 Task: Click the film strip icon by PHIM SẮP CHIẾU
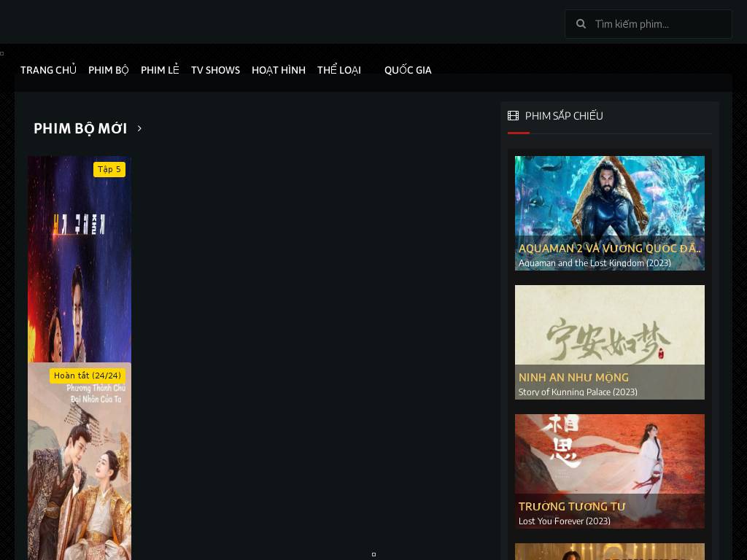coord(513,116)
